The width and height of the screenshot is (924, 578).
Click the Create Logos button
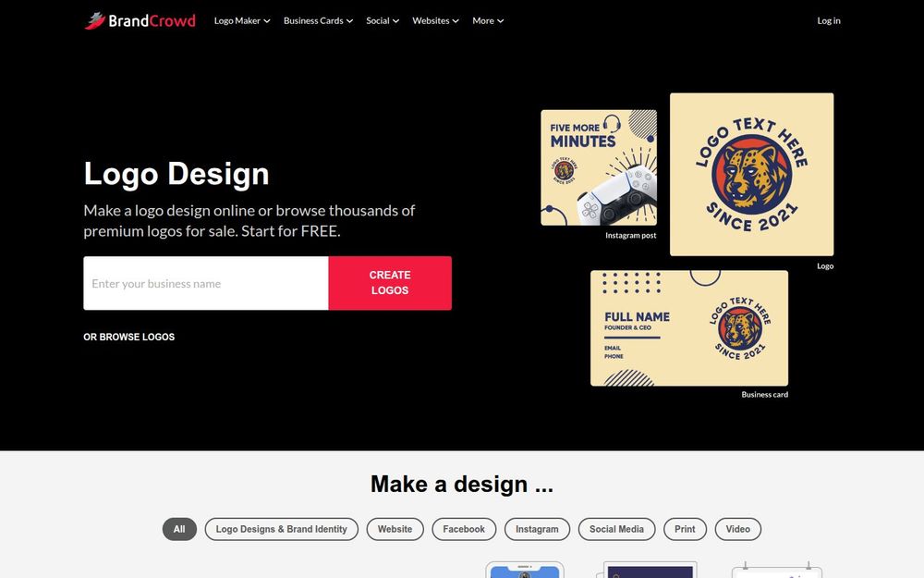pyautogui.click(x=390, y=283)
